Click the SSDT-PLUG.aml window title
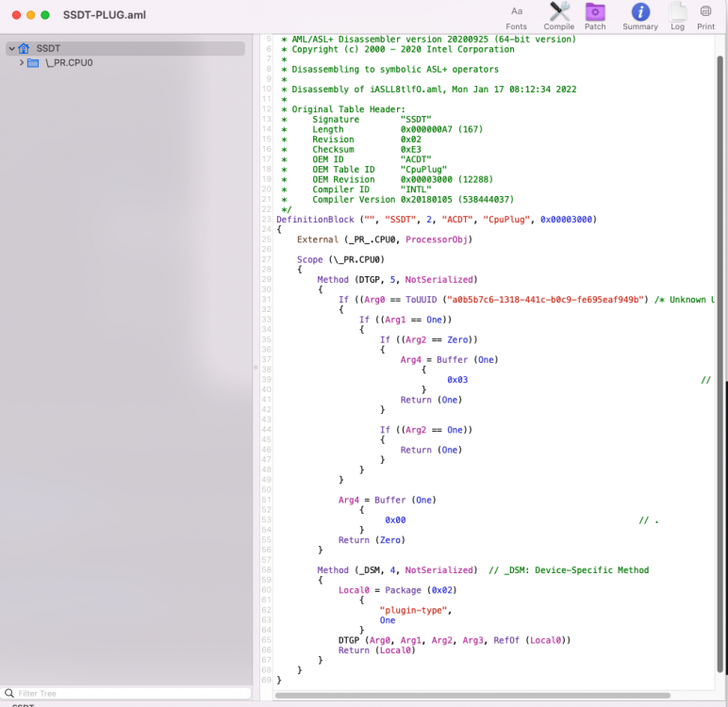 [105, 15]
